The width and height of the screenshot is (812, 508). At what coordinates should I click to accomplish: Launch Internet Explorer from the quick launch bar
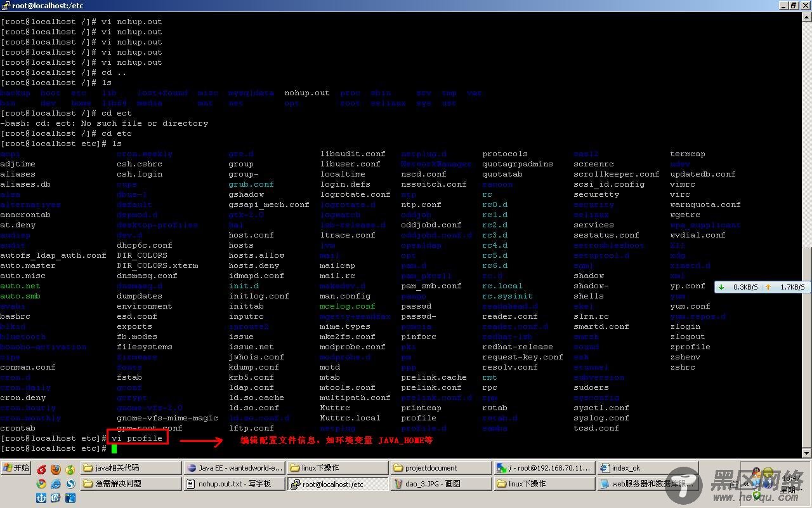[x=56, y=484]
